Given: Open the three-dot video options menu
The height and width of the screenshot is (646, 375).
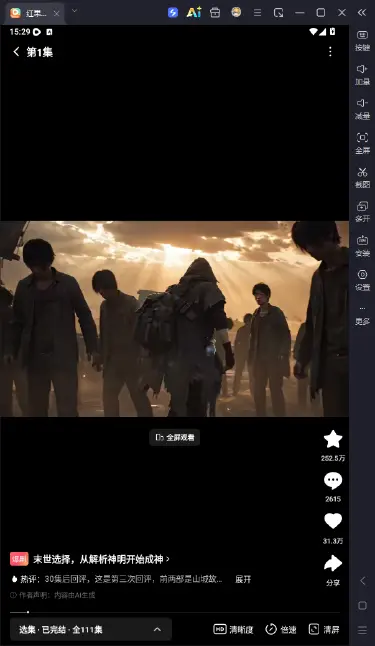Looking at the screenshot, I should [330, 51].
